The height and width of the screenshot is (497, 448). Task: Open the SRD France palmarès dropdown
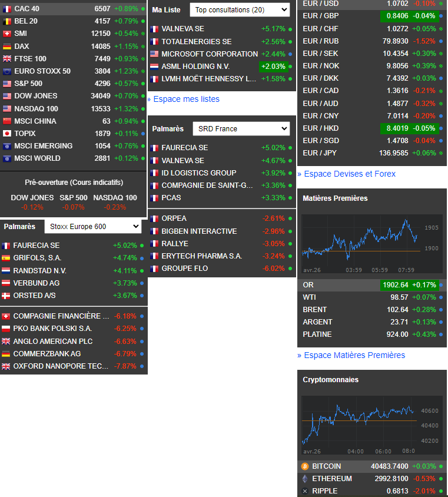coord(241,129)
